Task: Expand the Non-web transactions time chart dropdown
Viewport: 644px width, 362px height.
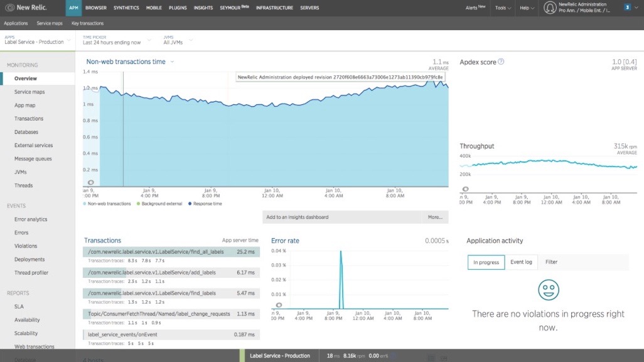Action: click(x=172, y=62)
